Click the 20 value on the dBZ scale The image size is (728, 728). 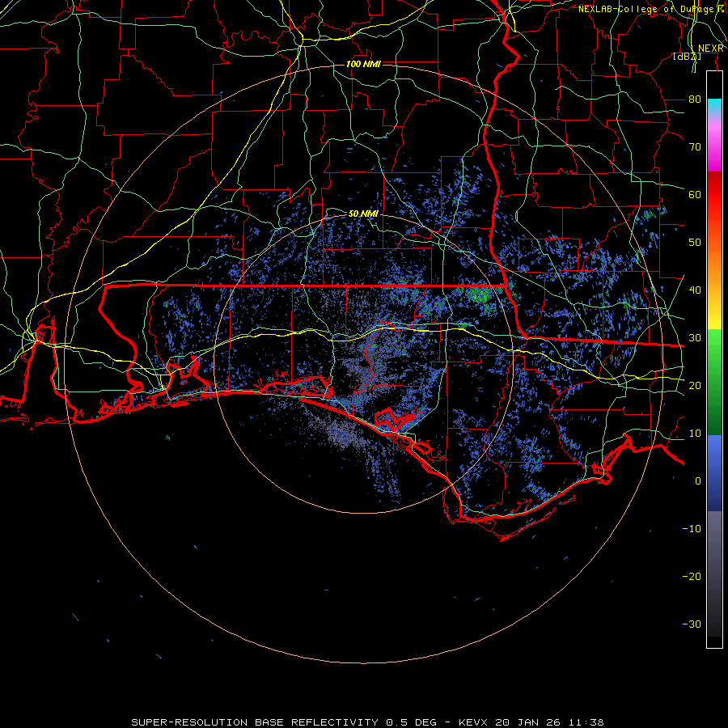[x=695, y=386]
